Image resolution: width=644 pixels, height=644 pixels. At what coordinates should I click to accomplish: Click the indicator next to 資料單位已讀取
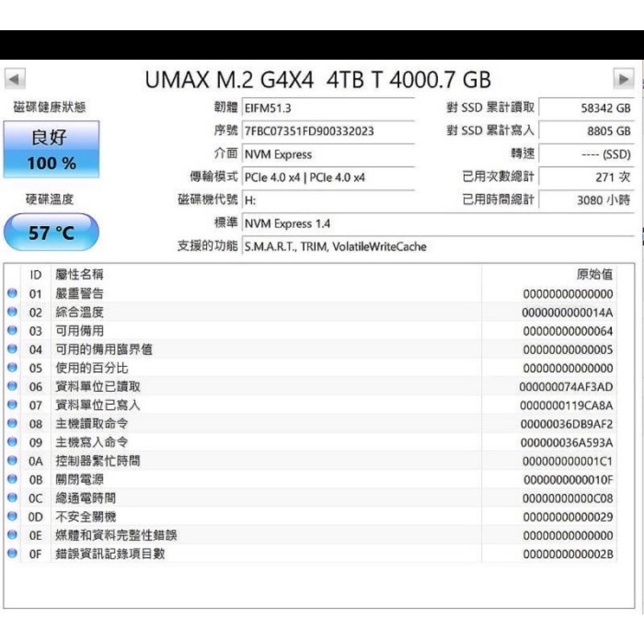pyautogui.click(x=11, y=386)
